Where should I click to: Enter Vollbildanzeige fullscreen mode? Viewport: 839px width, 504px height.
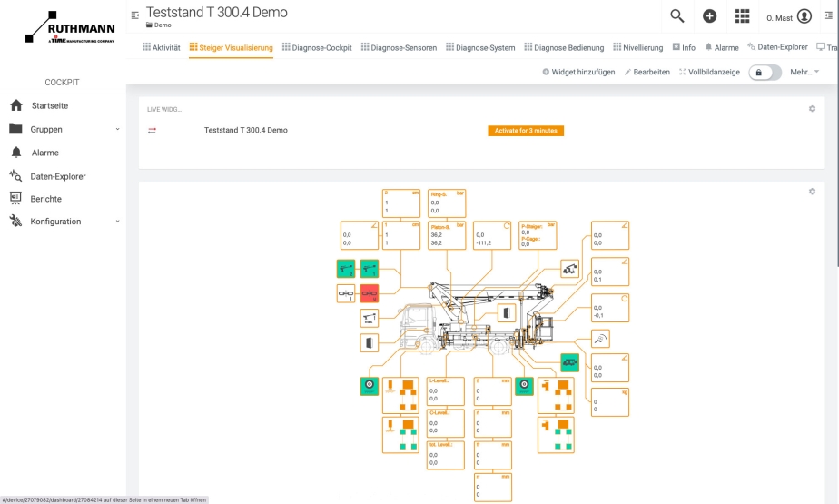[x=708, y=72]
